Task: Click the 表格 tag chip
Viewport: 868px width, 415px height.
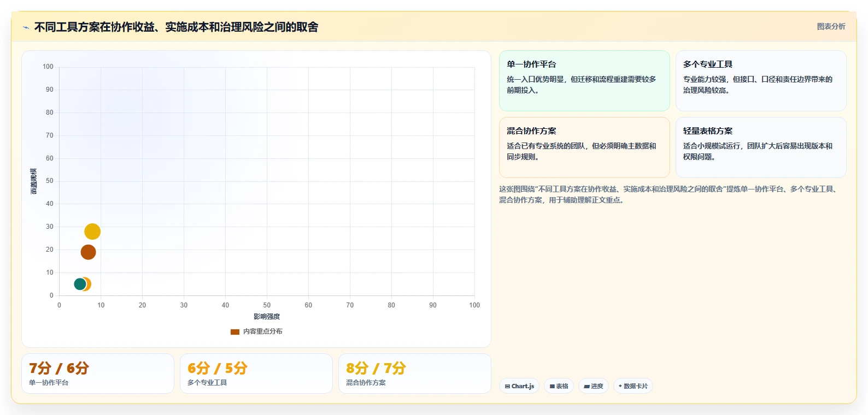Action: point(559,386)
